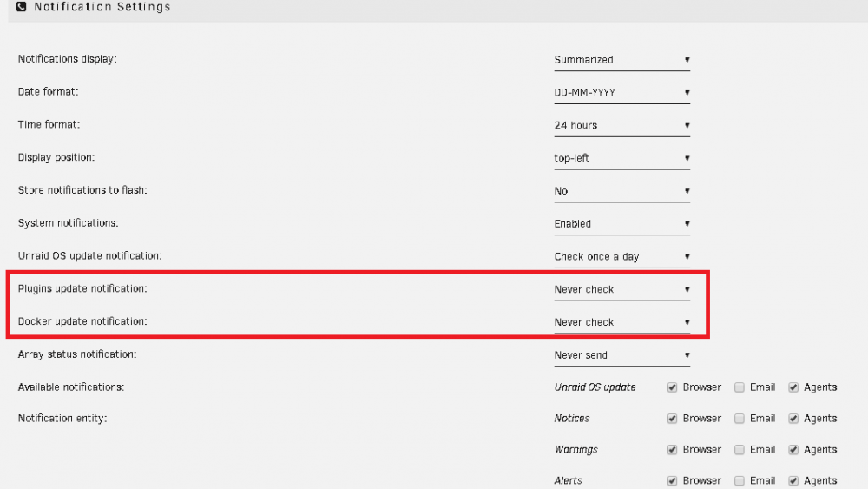Toggle Email checkbox for Notices
Screen dimensions: 868x489
pyautogui.click(x=739, y=419)
